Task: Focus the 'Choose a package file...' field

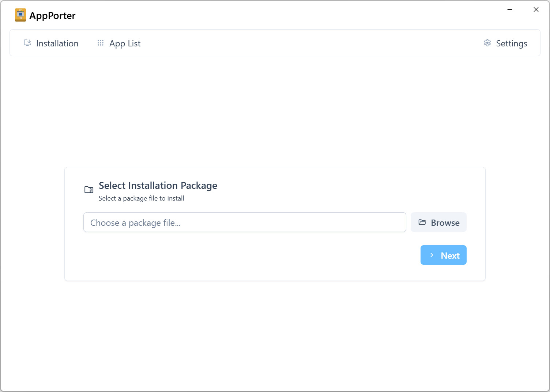Action: pyautogui.click(x=245, y=222)
